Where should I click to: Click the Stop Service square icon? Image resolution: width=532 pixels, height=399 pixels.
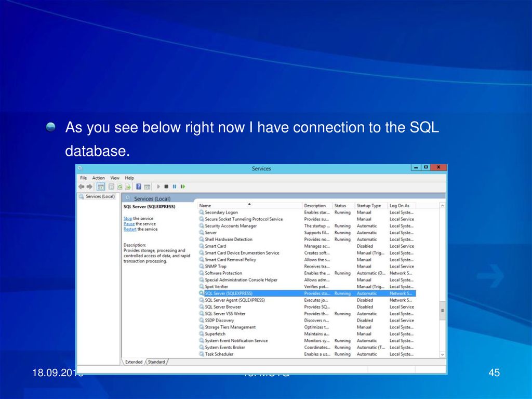click(x=166, y=187)
